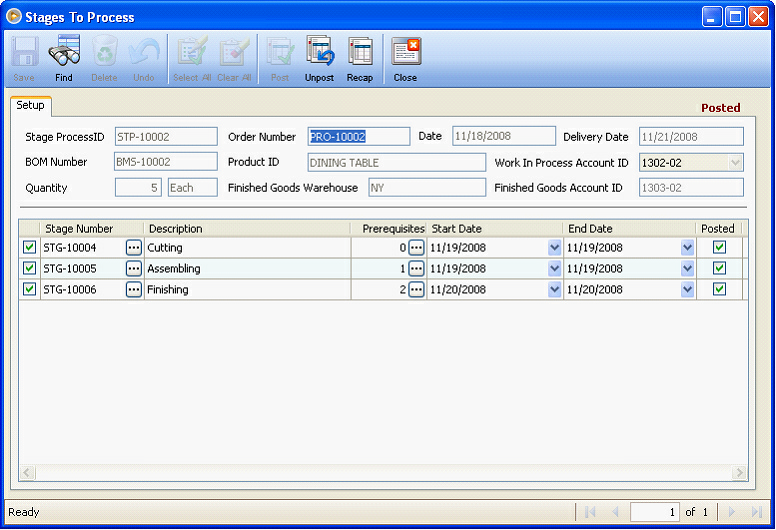This screenshot has height=530, width=776.
Task: Click the record page number box
Action: (655, 512)
